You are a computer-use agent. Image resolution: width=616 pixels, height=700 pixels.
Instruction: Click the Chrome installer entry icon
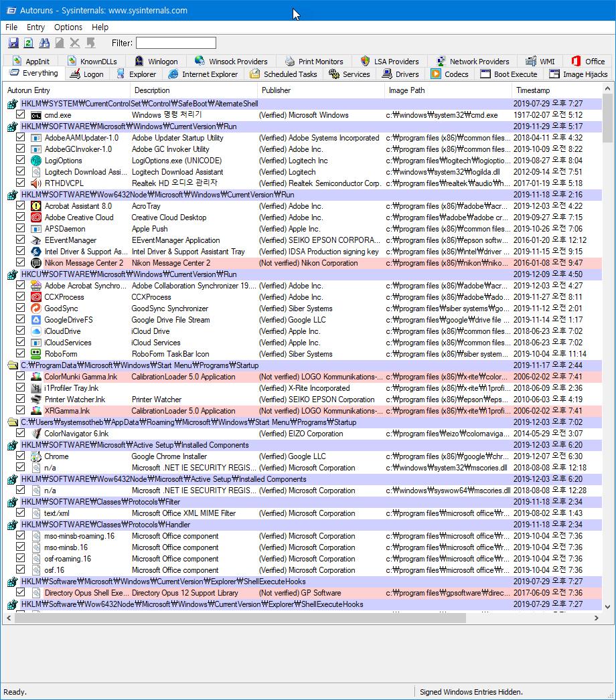pyautogui.click(x=36, y=456)
